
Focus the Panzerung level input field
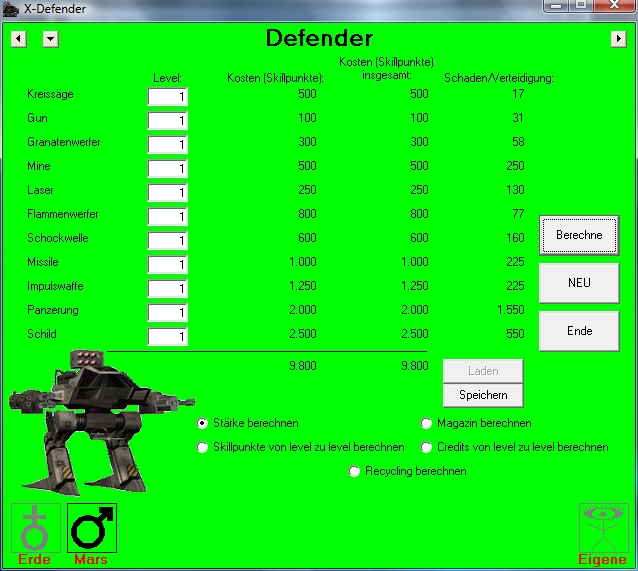pos(168,313)
